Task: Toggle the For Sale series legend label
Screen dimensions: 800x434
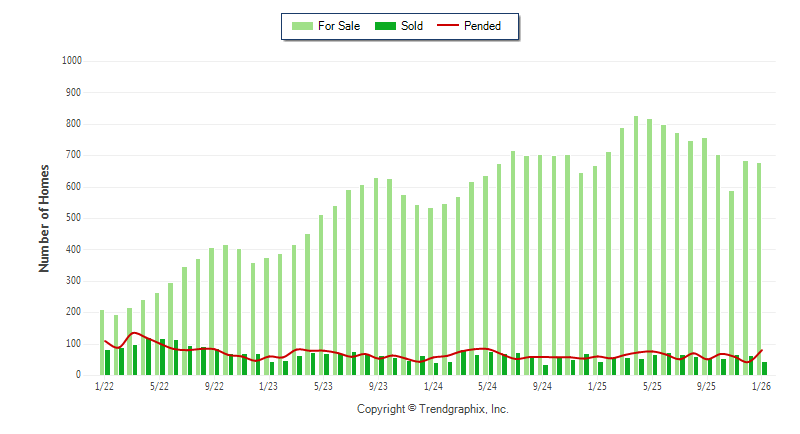Action: click(338, 26)
